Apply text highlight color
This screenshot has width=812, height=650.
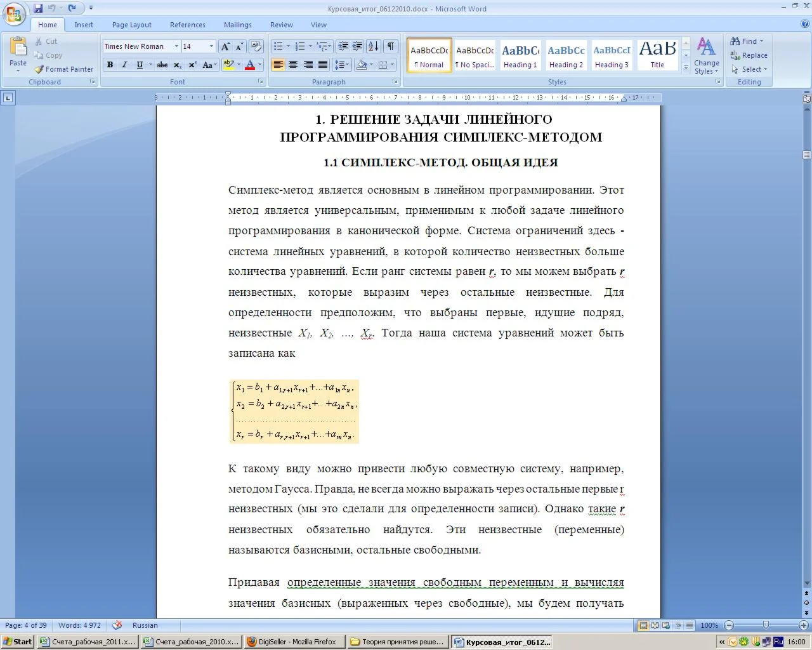click(x=229, y=65)
